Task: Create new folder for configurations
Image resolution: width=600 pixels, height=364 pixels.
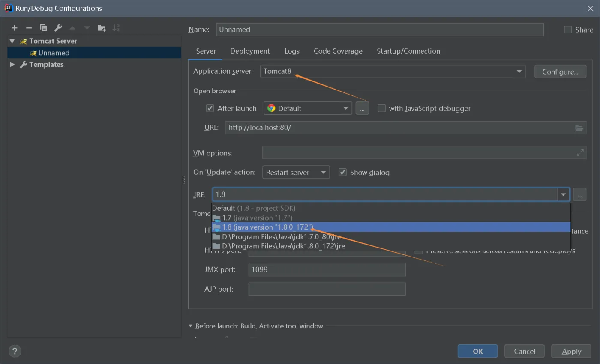Action: pyautogui.click(x=102, y=28)
